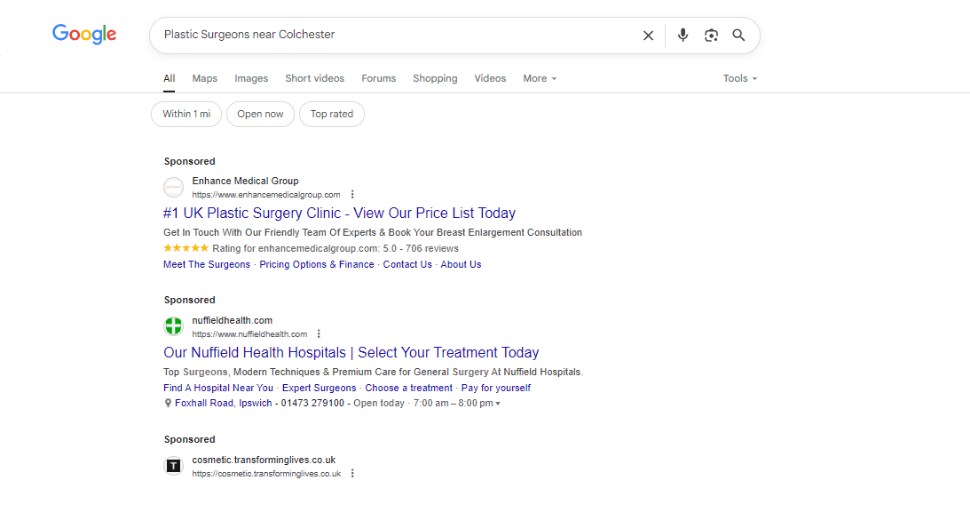Open '#1 UK Plastic Surgery Clinic' ad headline
The width and height of the screenshot is (970, 517).
tap(339, 213)
